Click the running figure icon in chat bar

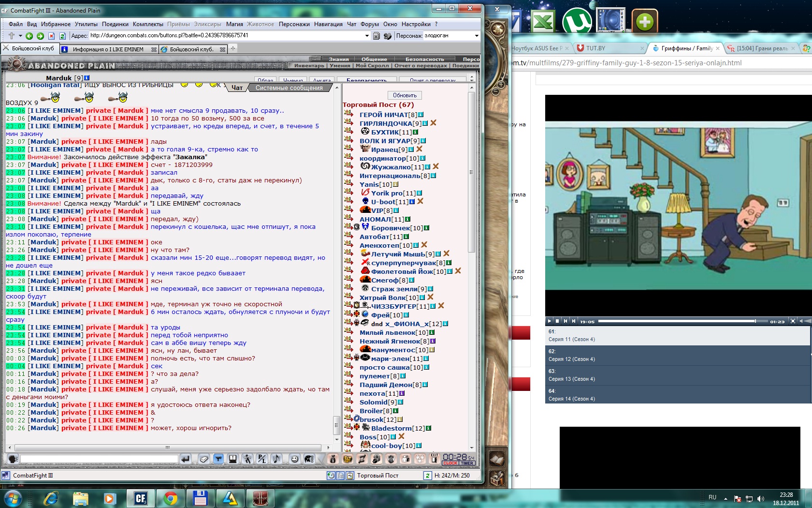pyautogui.click(x=247, y=459)
